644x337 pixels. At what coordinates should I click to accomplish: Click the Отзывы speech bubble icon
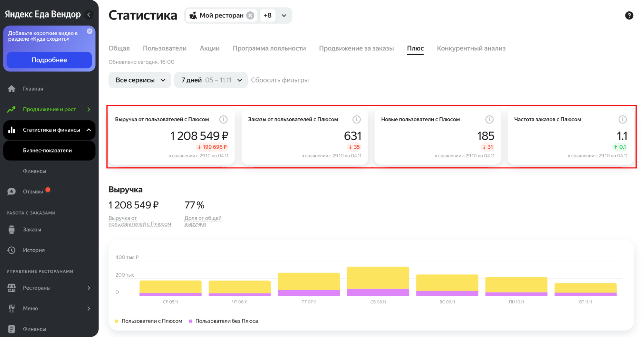click(x=12, y=192)
